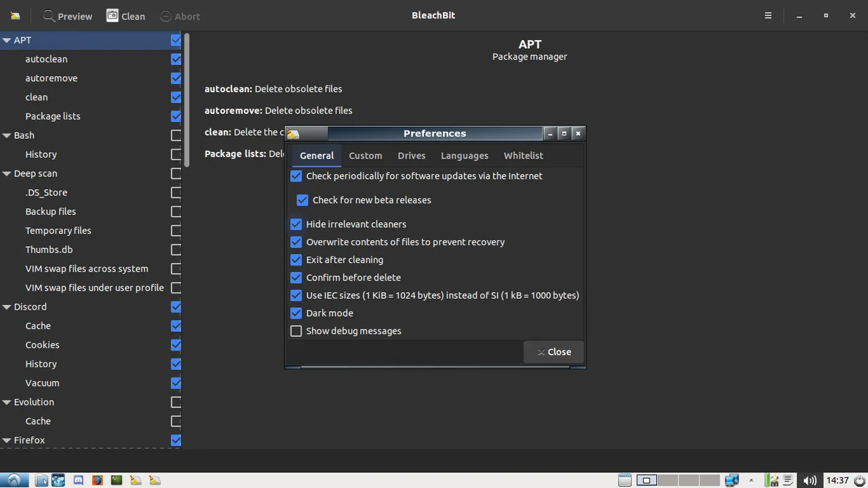Toggle Use IEC sizes checkbox
868x488 pixels.
pyautogui.click(x=296, y=296)
